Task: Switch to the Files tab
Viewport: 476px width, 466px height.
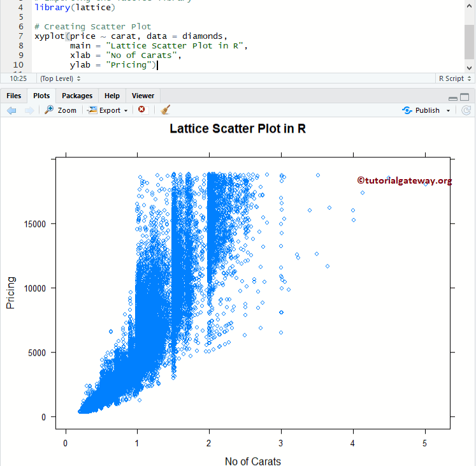Action: coord(13,96)
